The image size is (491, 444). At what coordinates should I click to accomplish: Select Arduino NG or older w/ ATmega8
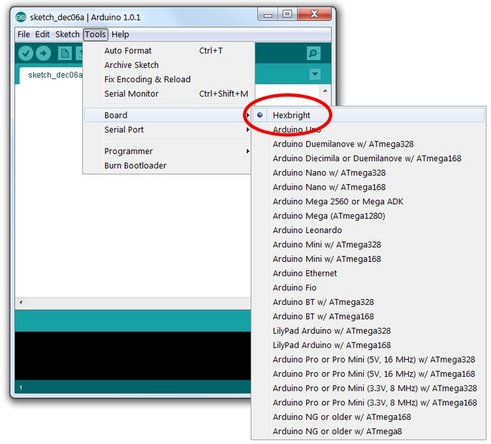tap(368, 431)
